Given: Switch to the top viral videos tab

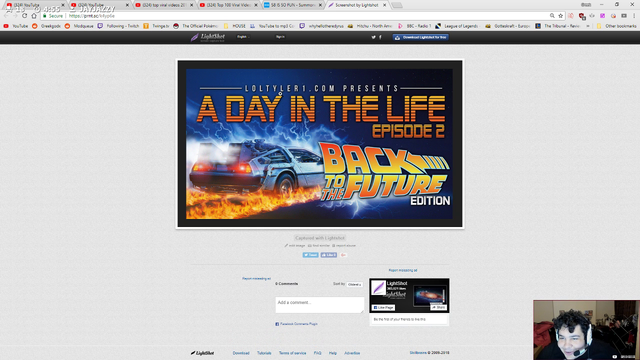Looking at the screenshot, I should point(163,5).
